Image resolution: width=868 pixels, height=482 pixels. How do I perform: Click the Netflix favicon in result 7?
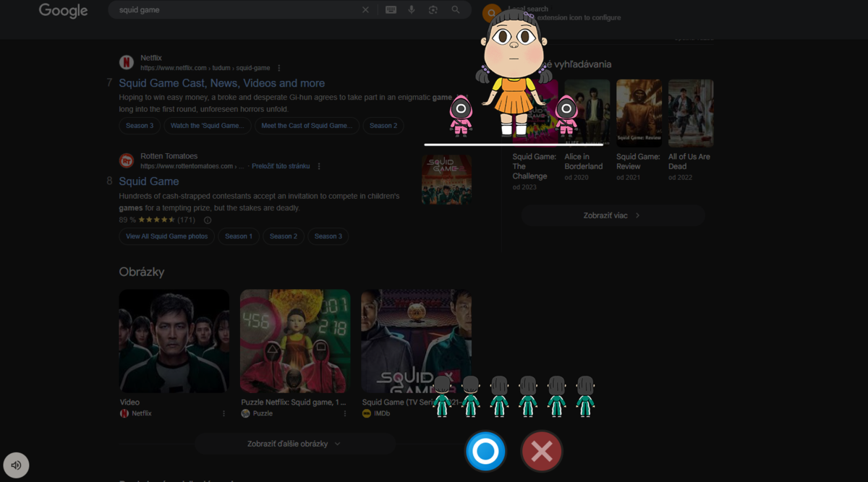(x=127, y=63)
